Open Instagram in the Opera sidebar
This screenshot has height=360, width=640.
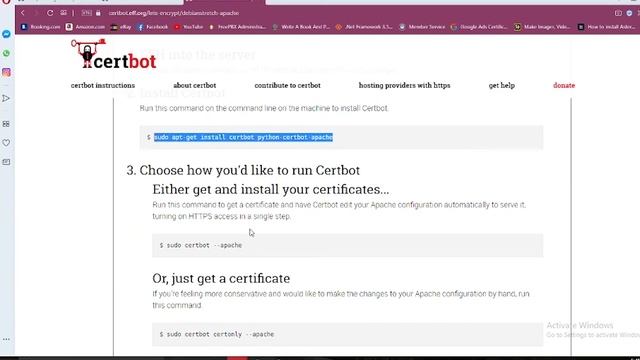point(6,73)
